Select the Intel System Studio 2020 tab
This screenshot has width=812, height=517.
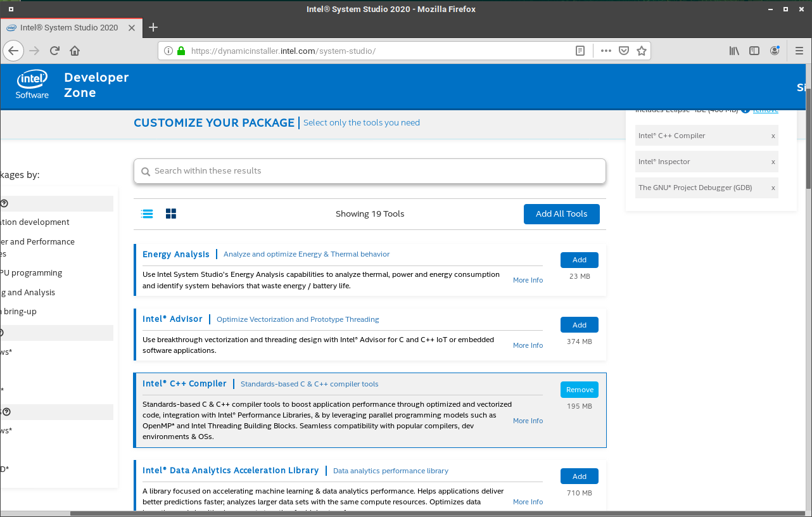tap(71, 27)
